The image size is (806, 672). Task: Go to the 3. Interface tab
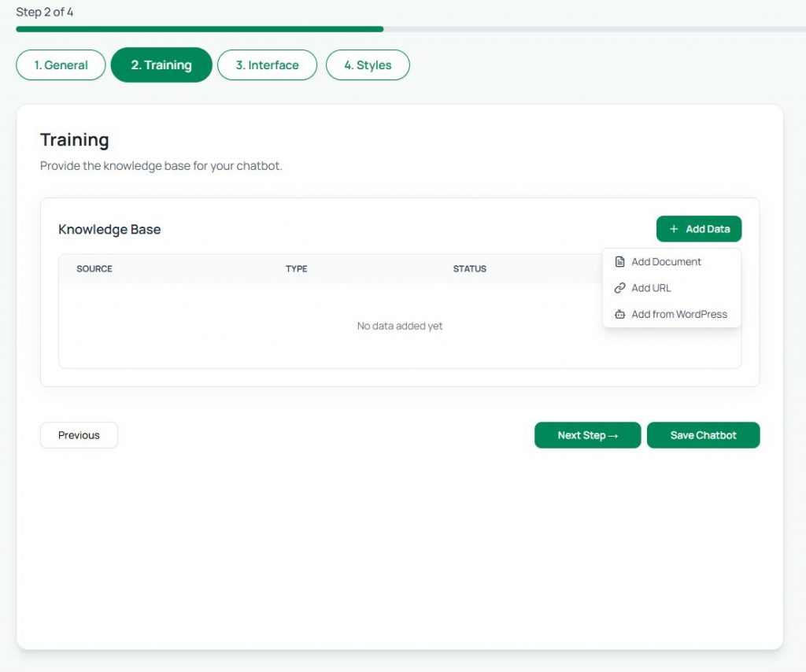(x=268, y=65)
